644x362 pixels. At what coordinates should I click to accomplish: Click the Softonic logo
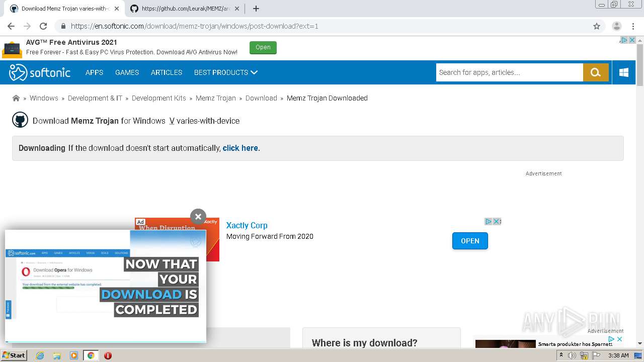(x=40, y=72)
